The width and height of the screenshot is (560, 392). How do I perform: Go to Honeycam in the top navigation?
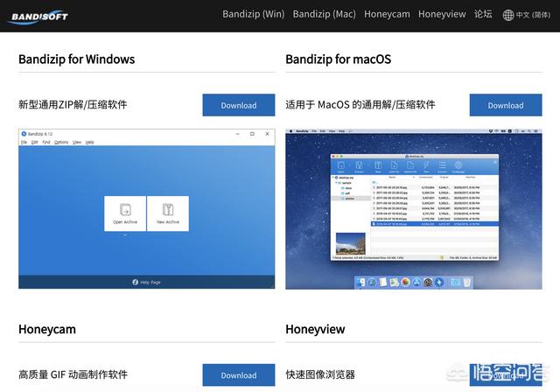click(387, 14)
